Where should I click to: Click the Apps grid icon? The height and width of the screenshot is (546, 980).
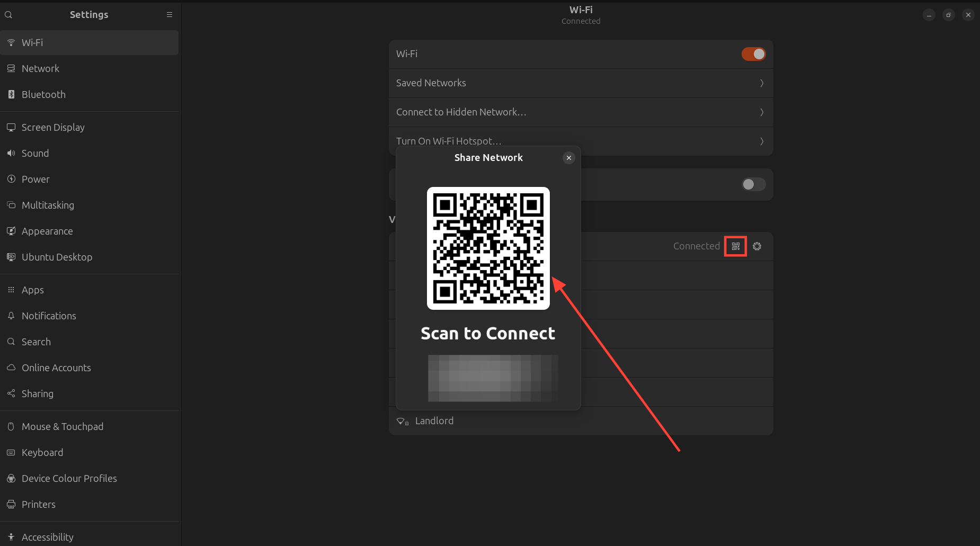pos(11,290)
